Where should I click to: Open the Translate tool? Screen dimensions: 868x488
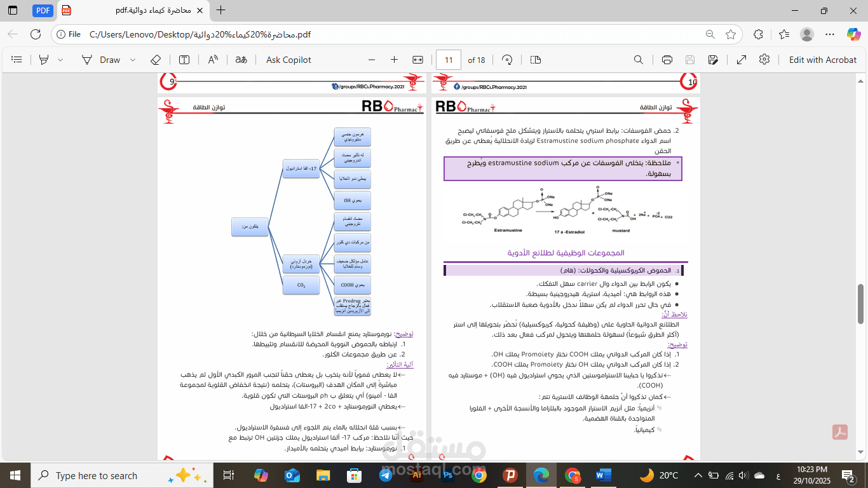241,60
